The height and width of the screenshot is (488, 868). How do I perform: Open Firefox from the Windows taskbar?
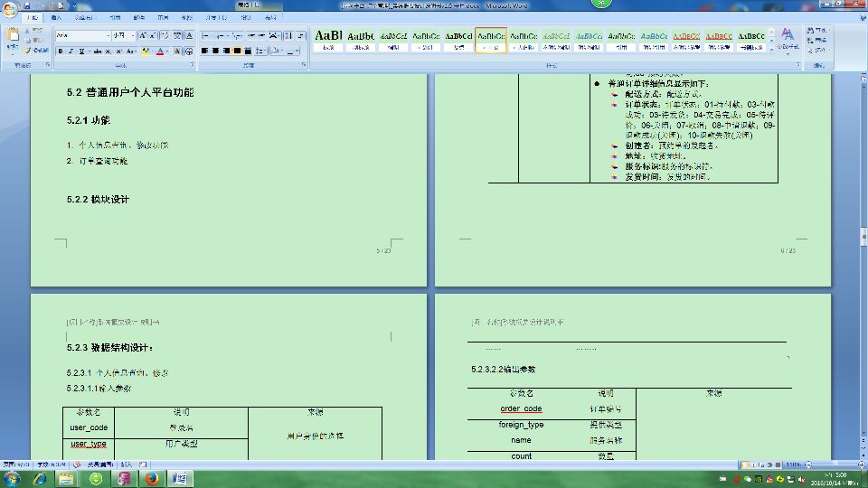click(x=150, y=477)
